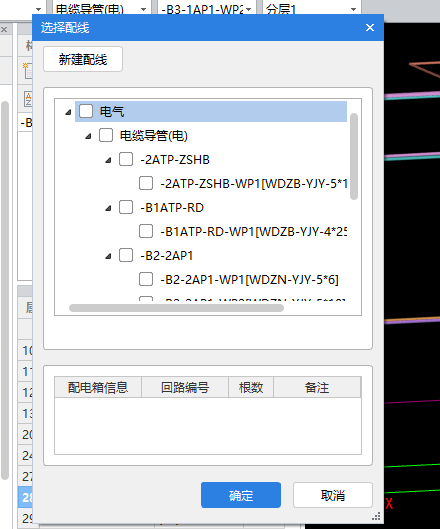Cancel using the 取消 button
Screen dimensions: 440x529
coord(333,495)
